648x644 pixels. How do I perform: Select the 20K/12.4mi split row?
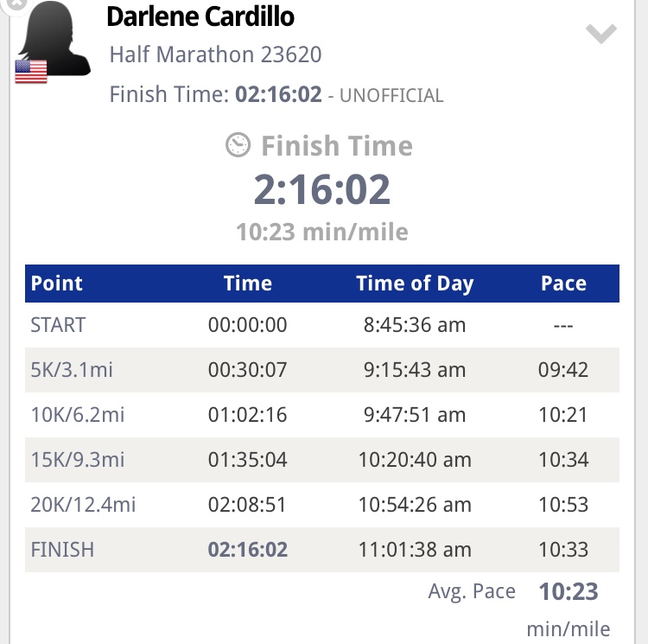tap(321, 505)
